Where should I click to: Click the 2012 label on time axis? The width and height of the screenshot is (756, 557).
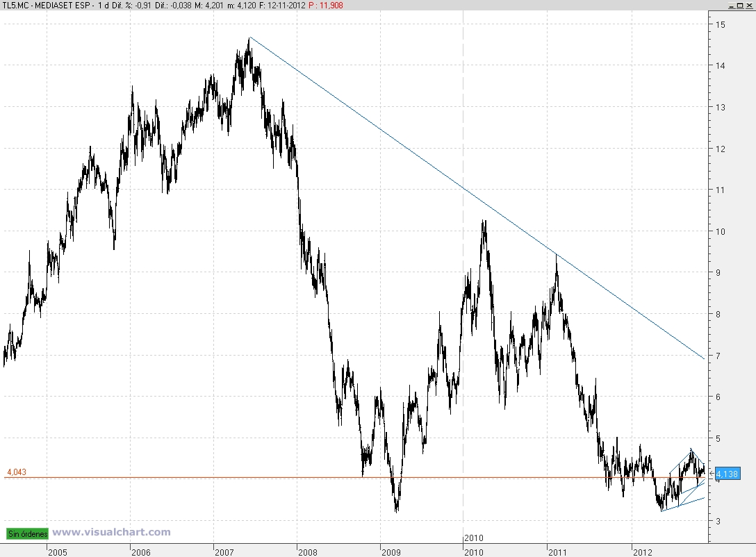point(643,552)
